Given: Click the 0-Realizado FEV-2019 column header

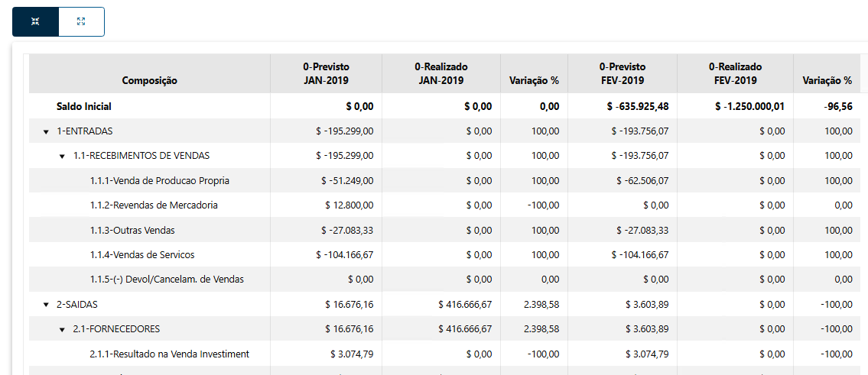Looking at the screenshot, I should [x=735, y=73].
